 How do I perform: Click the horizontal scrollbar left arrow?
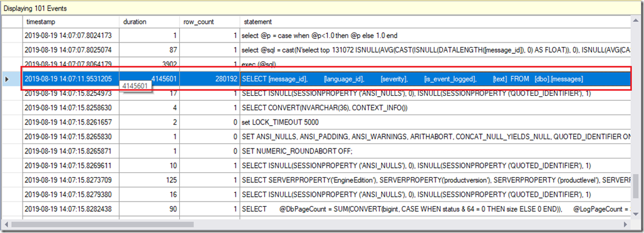[x=6, y=224]
